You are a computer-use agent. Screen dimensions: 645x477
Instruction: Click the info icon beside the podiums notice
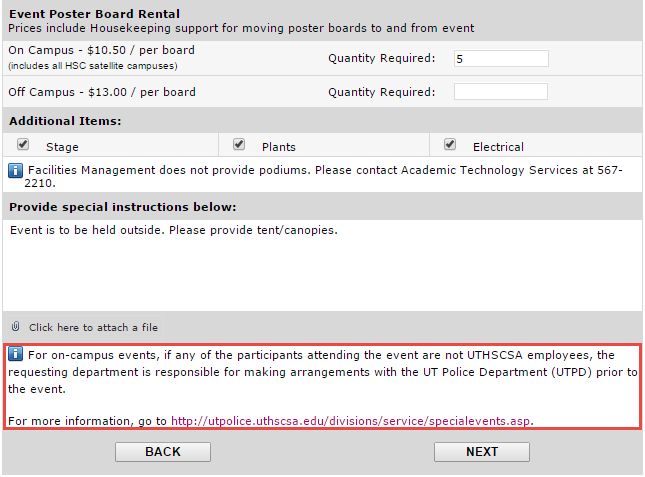tap(16, 170)
